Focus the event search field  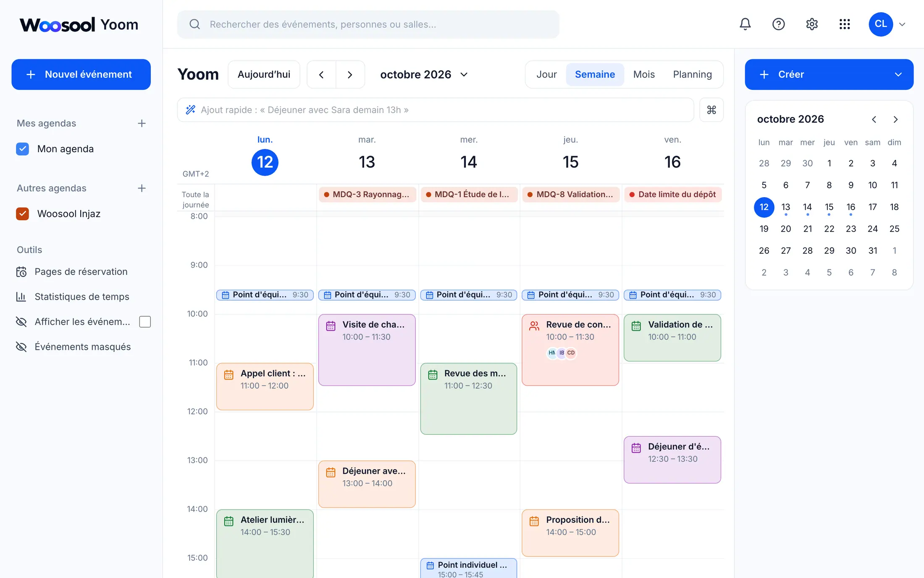click(368, 24)
